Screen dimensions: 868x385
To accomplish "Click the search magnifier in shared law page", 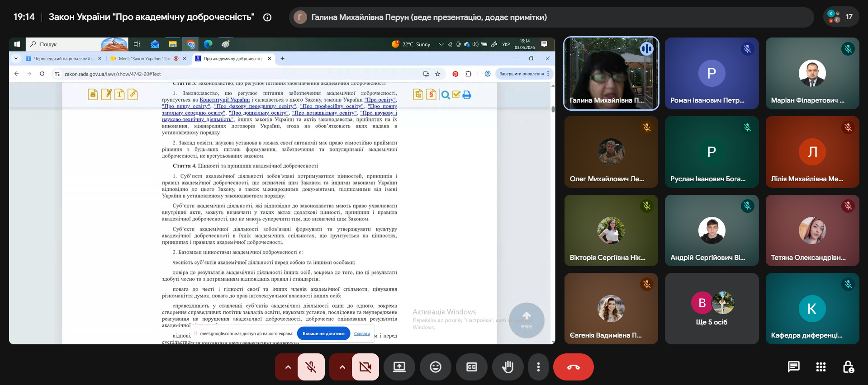I will pyautogui.click(x=446, y=94).
